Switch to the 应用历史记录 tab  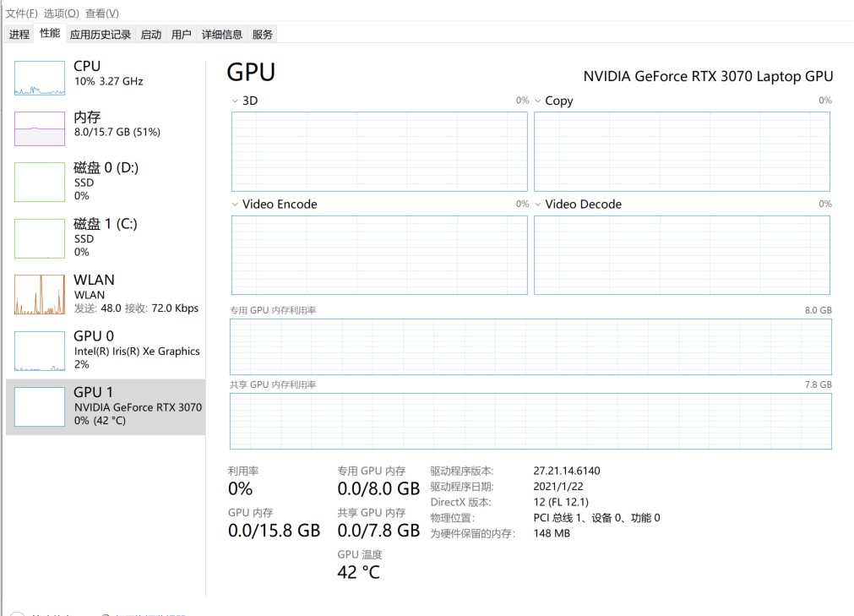[101, 35]
